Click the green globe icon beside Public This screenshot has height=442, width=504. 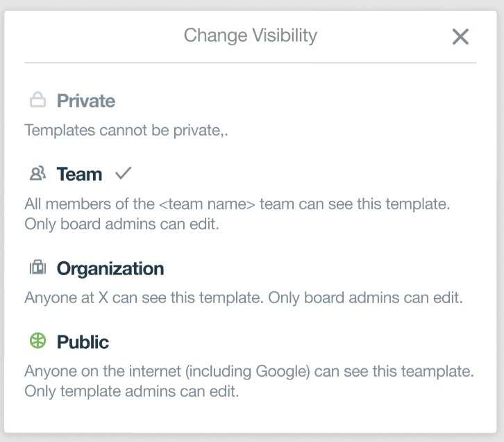coord(37,341)
